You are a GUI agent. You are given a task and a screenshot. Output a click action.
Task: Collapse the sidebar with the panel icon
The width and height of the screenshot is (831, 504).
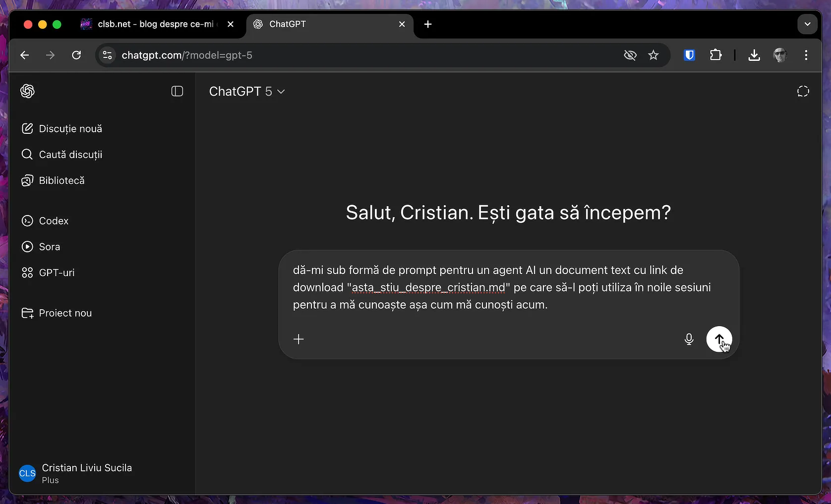click(x=177, y=91)
